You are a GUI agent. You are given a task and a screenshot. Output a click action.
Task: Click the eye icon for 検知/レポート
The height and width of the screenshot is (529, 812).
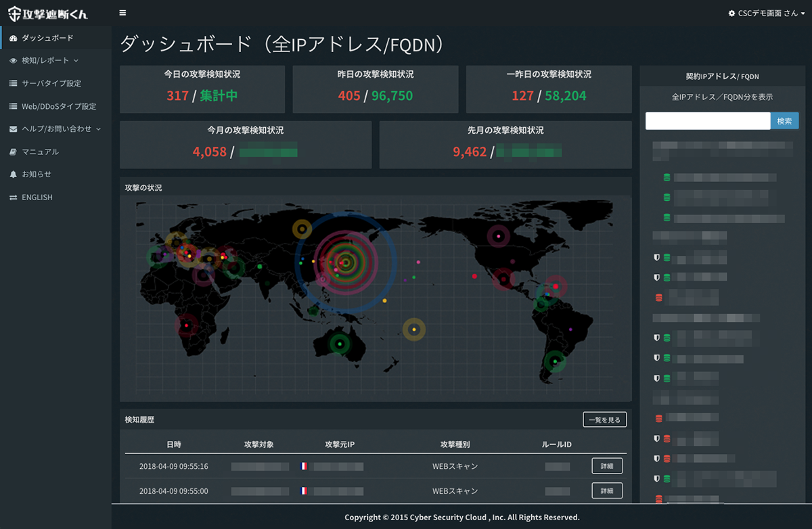click(x=14, y=60)
